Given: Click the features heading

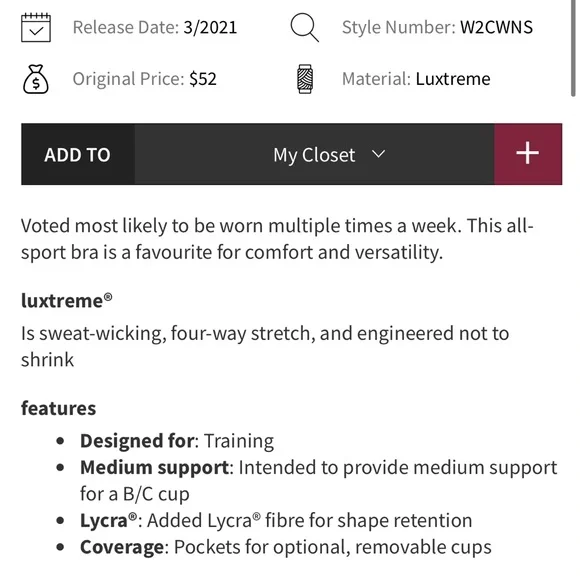Looking at the screenshot, I should (x=58, y=408).
